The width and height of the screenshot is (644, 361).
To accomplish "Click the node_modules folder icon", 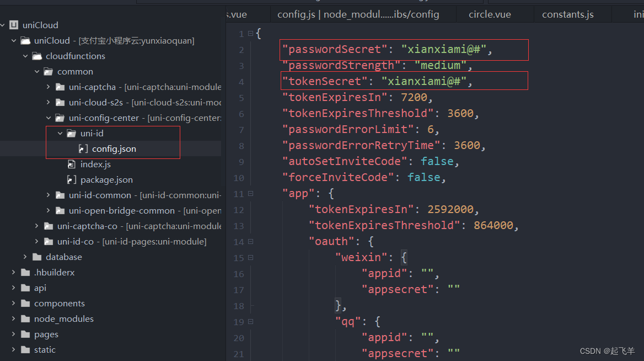I will click(x=25, y=318).
